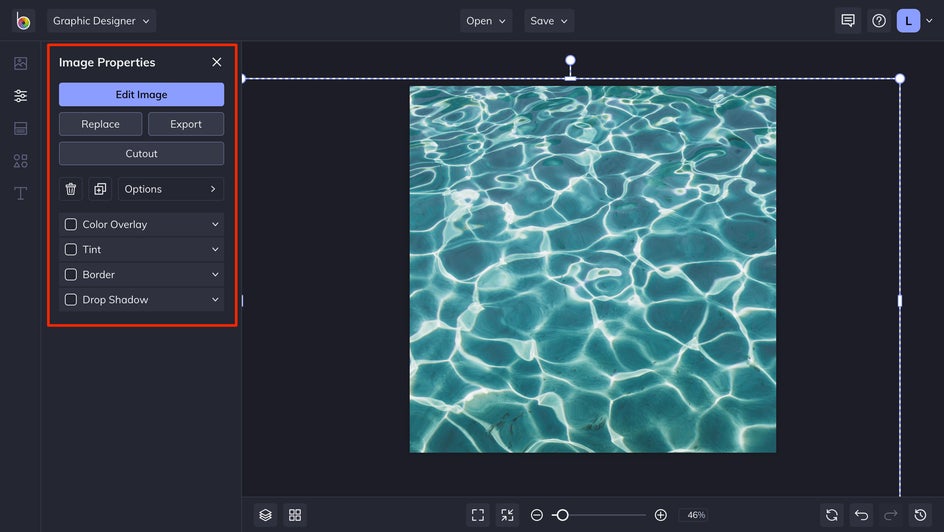
Task: Enable the Color Overlay checkbox
Action: click(71, 224)
